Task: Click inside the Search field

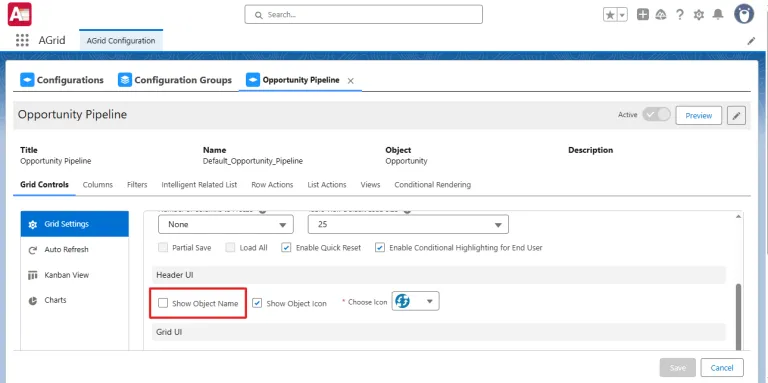Action: (x=363, y=15)
